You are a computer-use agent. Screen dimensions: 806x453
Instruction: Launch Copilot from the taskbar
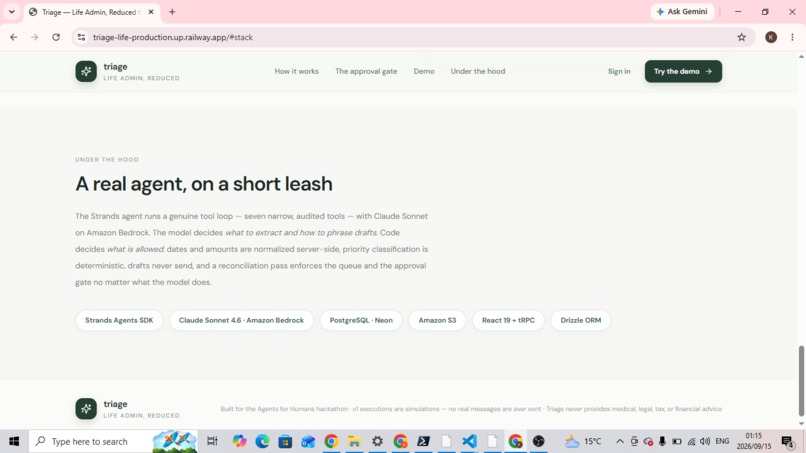[x=239, y=441]
